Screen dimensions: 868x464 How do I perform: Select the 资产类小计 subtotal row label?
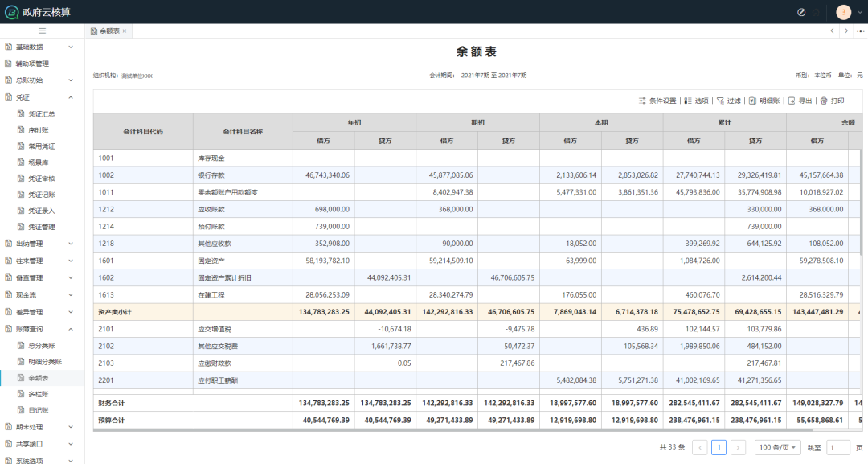point(115,312)
